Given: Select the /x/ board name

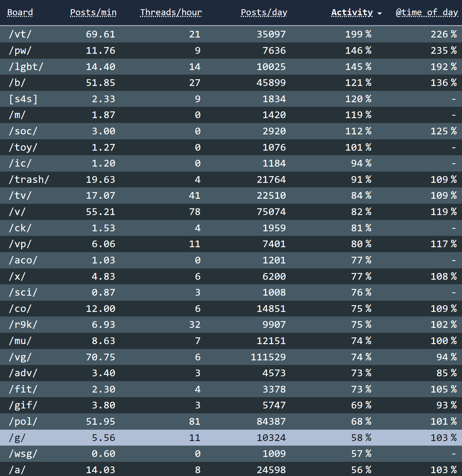Looking at the screenshot, I should tap(17, 277).
